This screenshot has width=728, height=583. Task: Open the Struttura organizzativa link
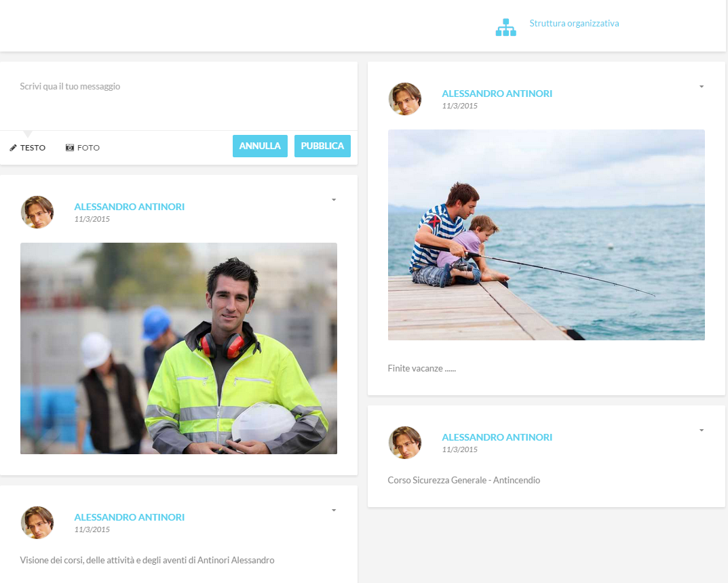click(574, 23)
